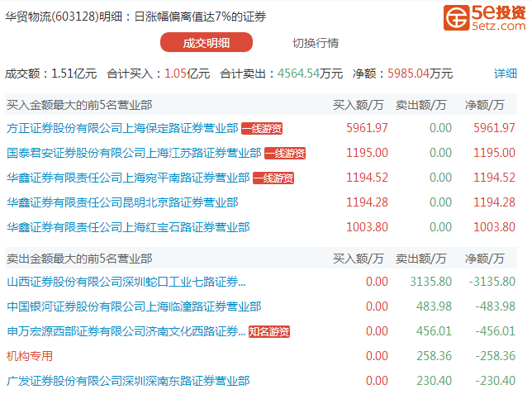Click the -483.98 net amount cell
The width and height of the screenshot is (532, 399).
(496, 306)
